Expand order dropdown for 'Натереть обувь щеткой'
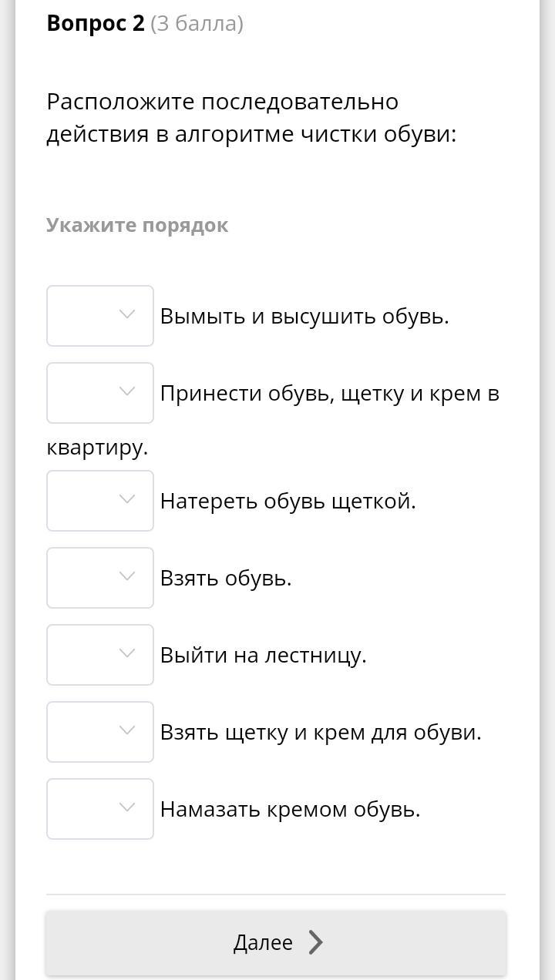Screen dimensions: 555x980 pyautogui.click(x=100, y=501)
